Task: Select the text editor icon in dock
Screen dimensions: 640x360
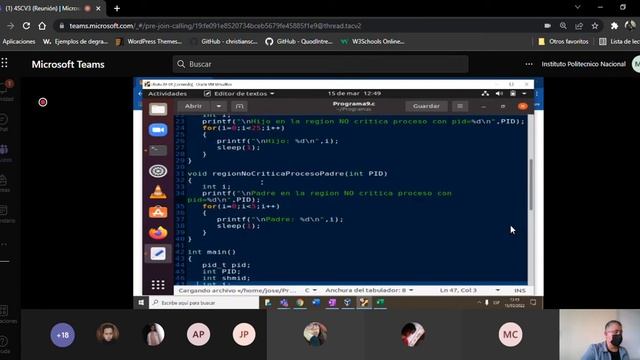Action: [158, 253]
